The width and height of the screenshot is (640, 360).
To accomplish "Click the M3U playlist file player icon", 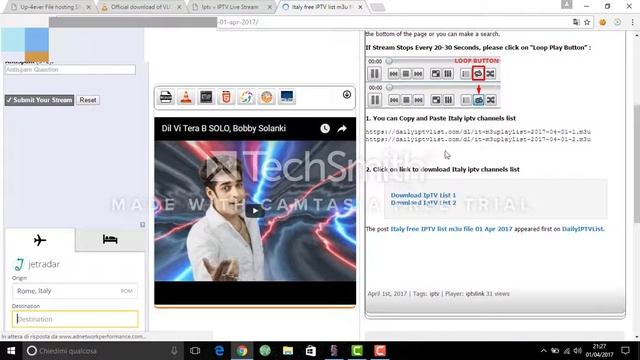I will tap(166, 97).
